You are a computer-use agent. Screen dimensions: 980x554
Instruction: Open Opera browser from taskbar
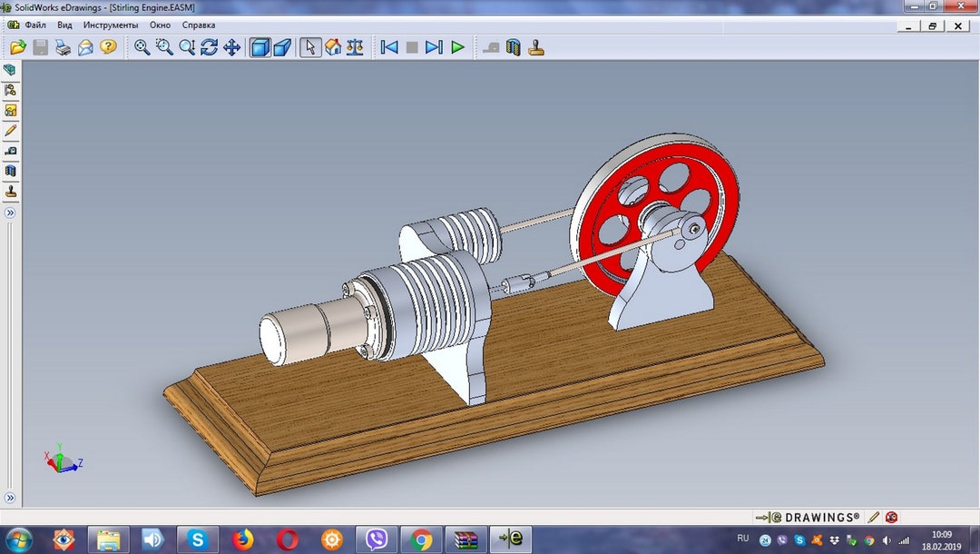tap(288, 539)
